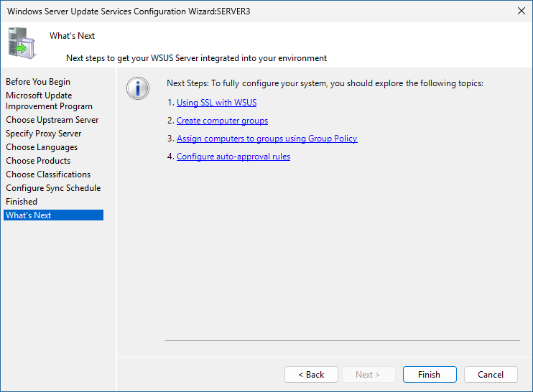
Task: Click the Cancel button
Action: pos(491,374)
